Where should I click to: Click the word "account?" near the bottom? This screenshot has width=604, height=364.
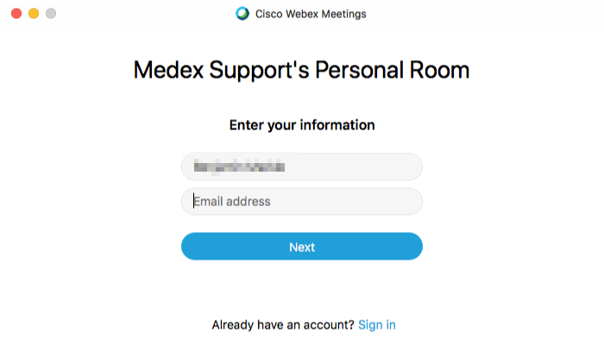330,325
